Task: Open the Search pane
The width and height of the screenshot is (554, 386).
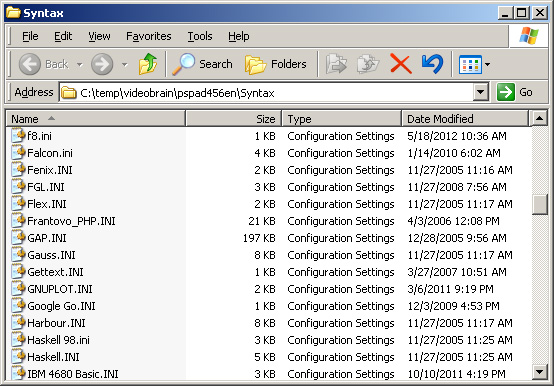Action: [202, 64]
